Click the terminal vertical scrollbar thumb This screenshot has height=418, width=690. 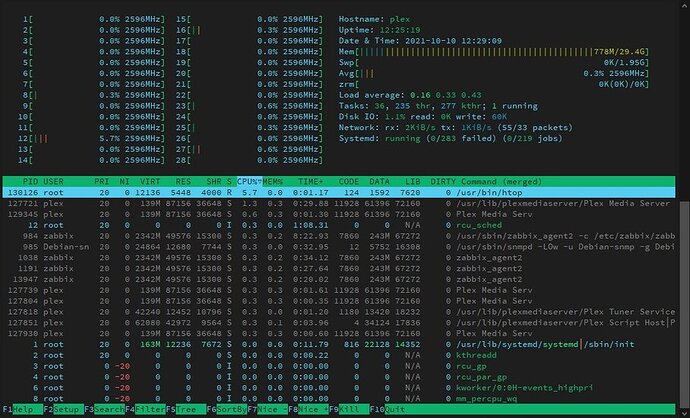click(x=683, y=303)
